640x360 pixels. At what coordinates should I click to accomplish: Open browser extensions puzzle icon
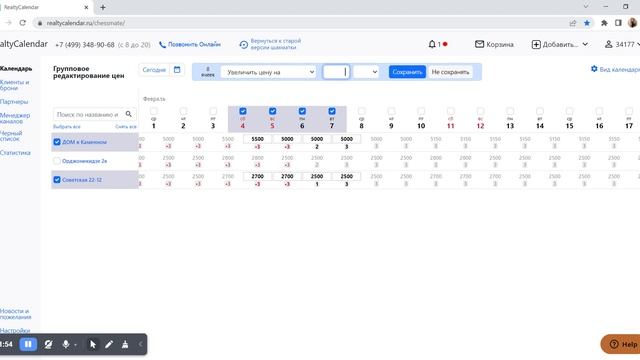(x=604, y=23)
